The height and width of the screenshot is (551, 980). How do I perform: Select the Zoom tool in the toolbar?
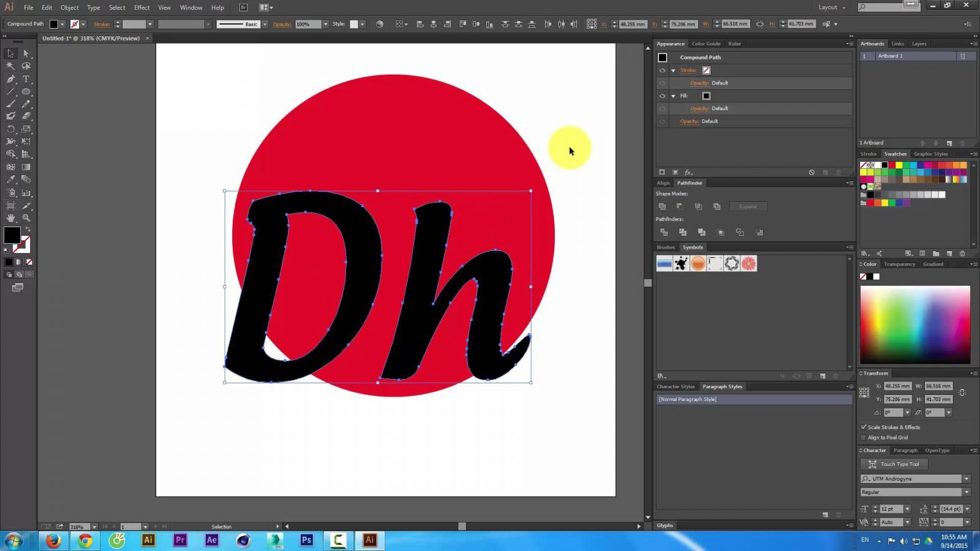coord(26,218)
